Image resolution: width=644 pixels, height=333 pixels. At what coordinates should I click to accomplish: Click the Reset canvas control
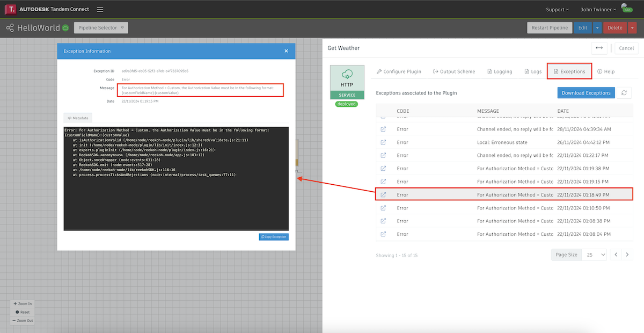[23, 312]
